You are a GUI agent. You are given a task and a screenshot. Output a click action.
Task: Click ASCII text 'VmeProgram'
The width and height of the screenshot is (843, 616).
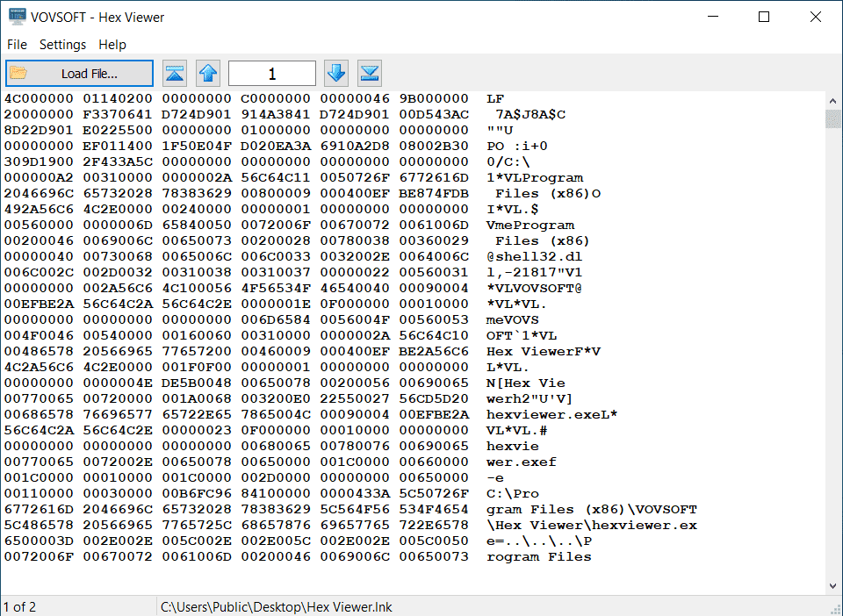(530, 225)
